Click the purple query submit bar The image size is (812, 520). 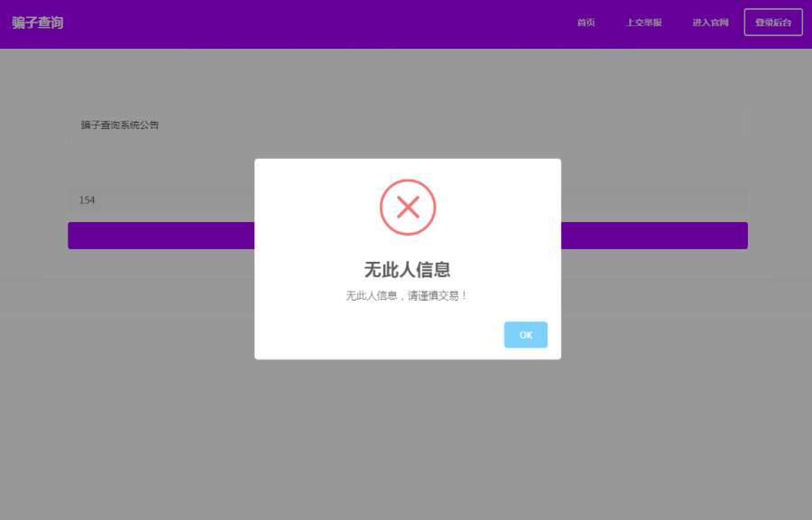[162, 236]
